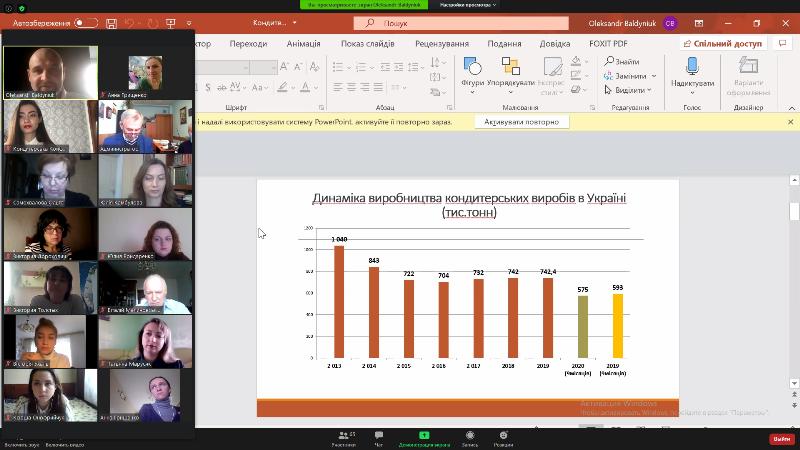
Task: Open the Zoom chat icon
Action: tap(378, 437)
